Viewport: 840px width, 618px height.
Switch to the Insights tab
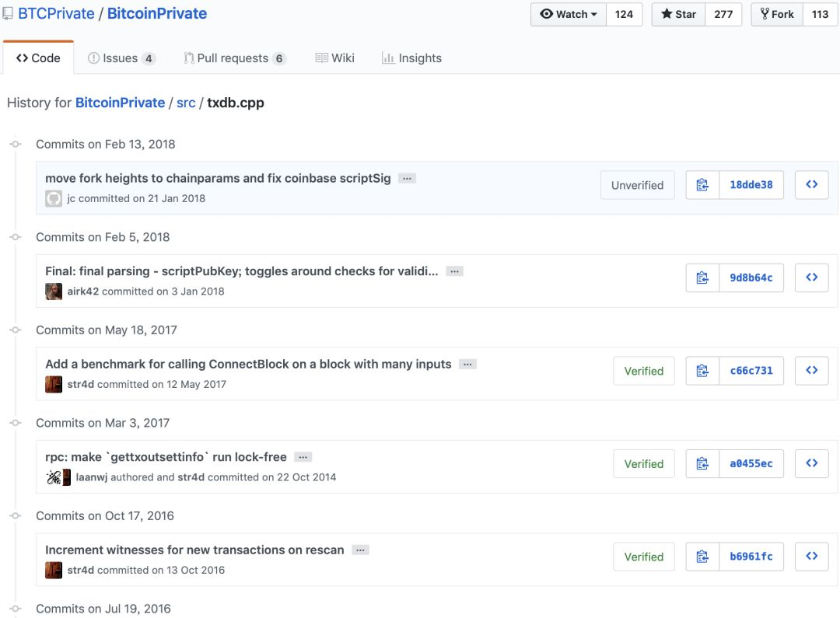click(411, 58)
